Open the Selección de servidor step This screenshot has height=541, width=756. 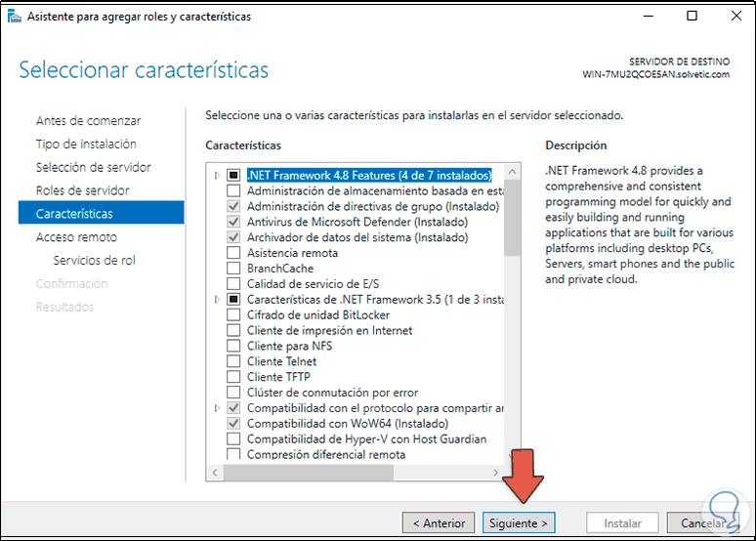[94, 167]
